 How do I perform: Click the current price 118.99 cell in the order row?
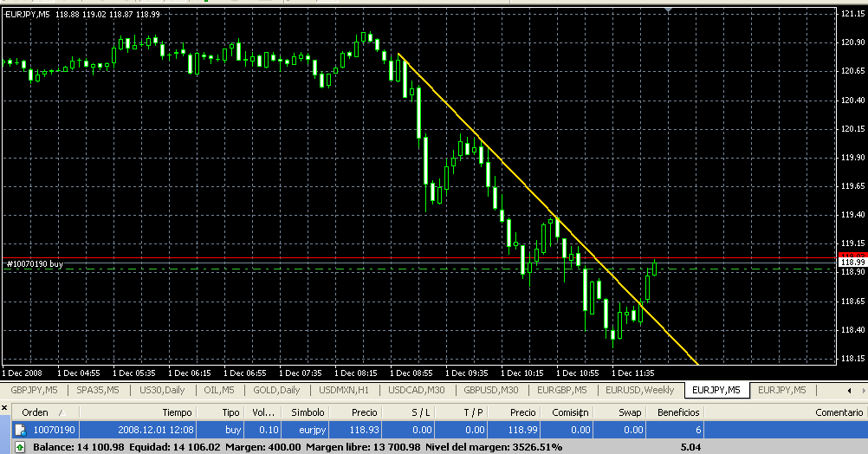coord(523,430)
